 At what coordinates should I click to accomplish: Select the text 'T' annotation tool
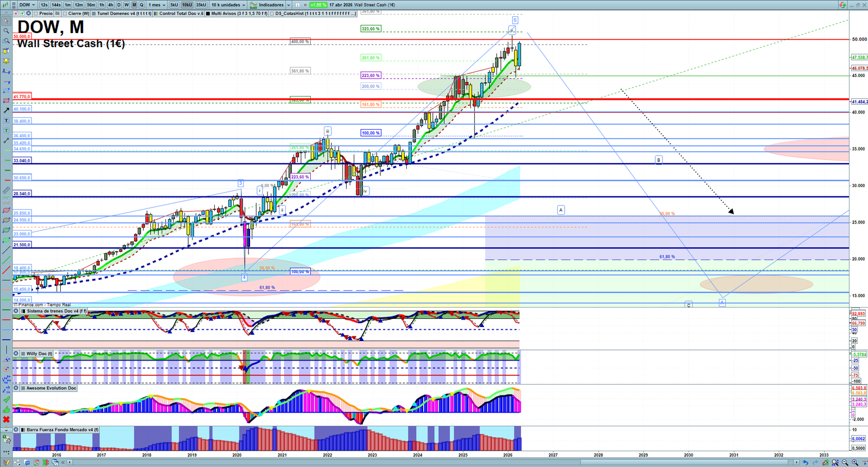pos(6,120)
